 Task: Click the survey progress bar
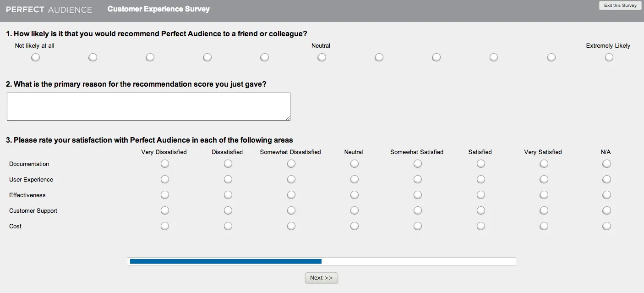pyautogui.click(x=322, y=261)
